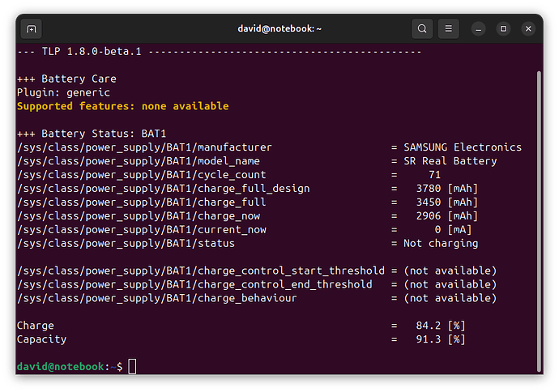This screenshot has height=392, width=559.
Task: Click the Battery Care heading text
Action: click(x=79, y=79)
